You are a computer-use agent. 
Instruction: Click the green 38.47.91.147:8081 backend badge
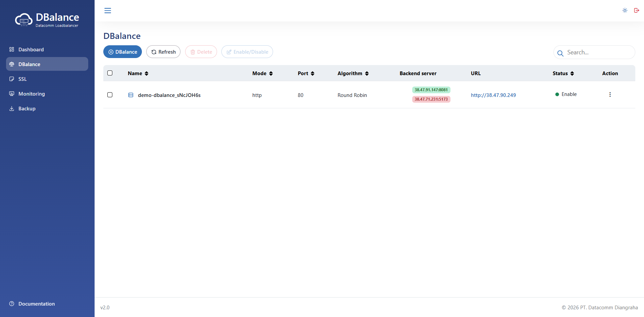pyautogui.click(x=431, y=90)
